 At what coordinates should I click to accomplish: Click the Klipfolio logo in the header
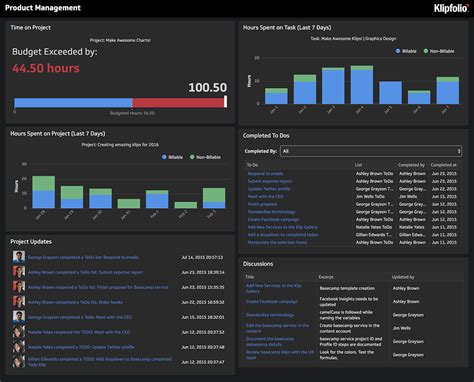tap(451, 8)
